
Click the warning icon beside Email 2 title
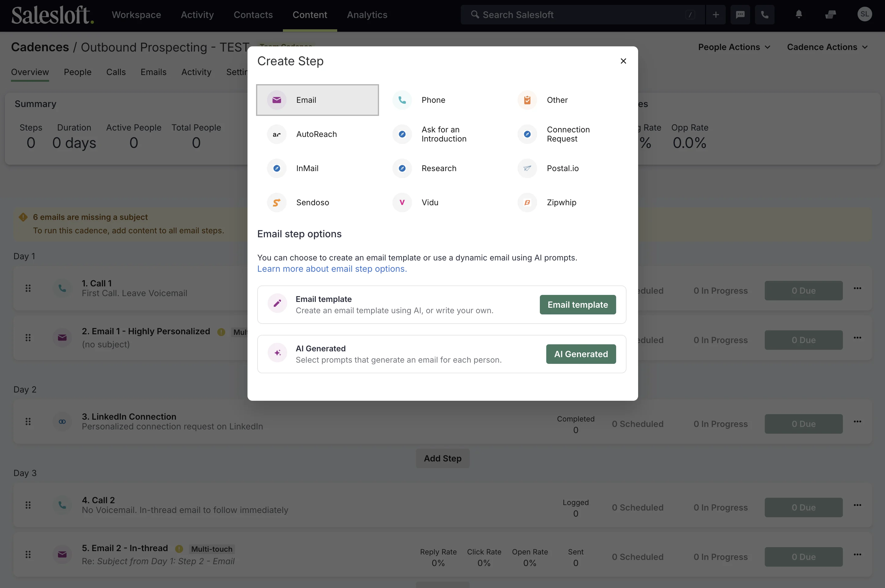[179, 549]
